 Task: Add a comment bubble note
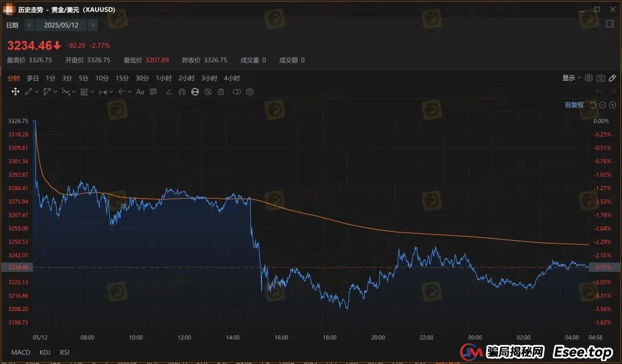point(153,92)
